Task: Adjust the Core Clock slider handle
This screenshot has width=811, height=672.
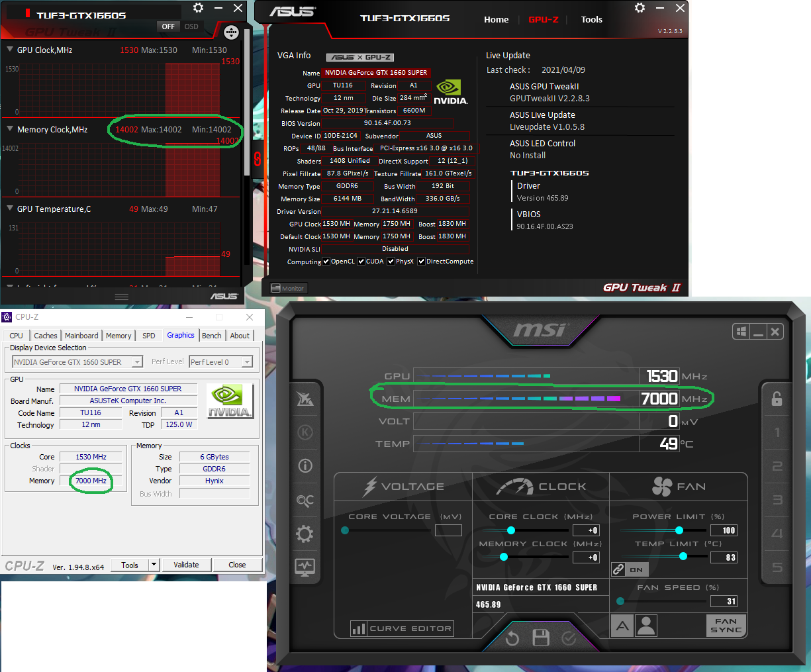Action: 511,530
